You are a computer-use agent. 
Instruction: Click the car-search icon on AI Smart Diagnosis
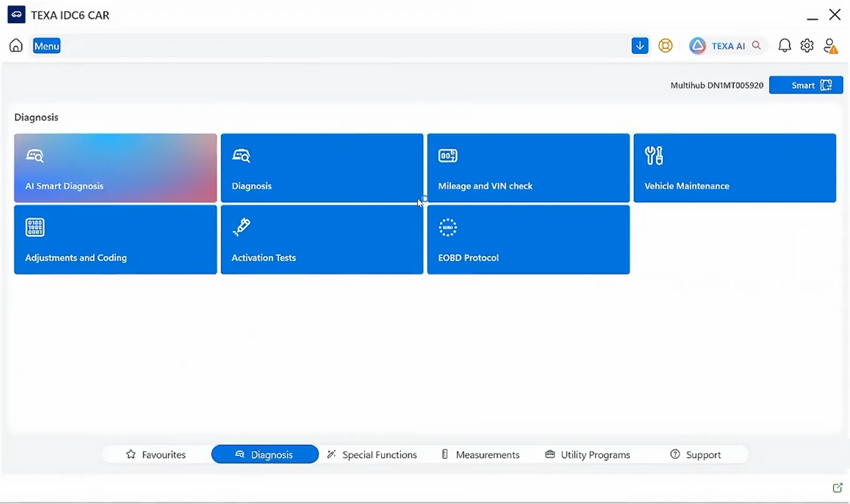(35, 156)
